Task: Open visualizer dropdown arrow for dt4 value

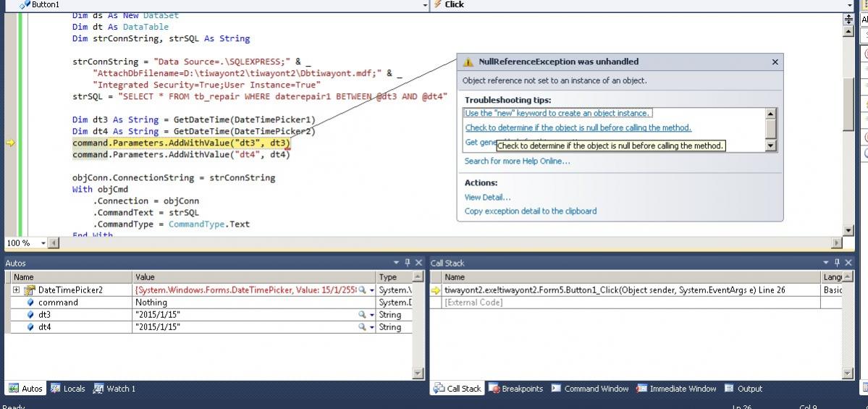Action: pos(372,327)
